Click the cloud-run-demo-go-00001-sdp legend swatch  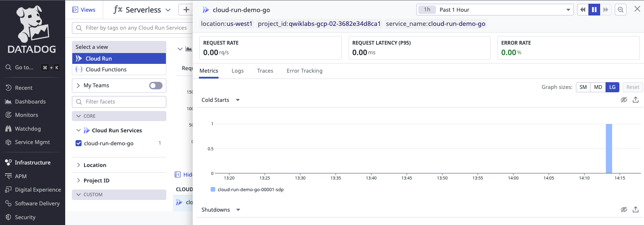(x=213, y=190)
